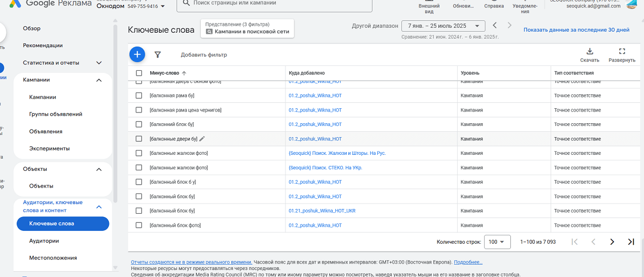Screen dimensions: 644x277
Task: Check балконные жалюзи фото row for СТЕКО campaign
Action: 139,168
